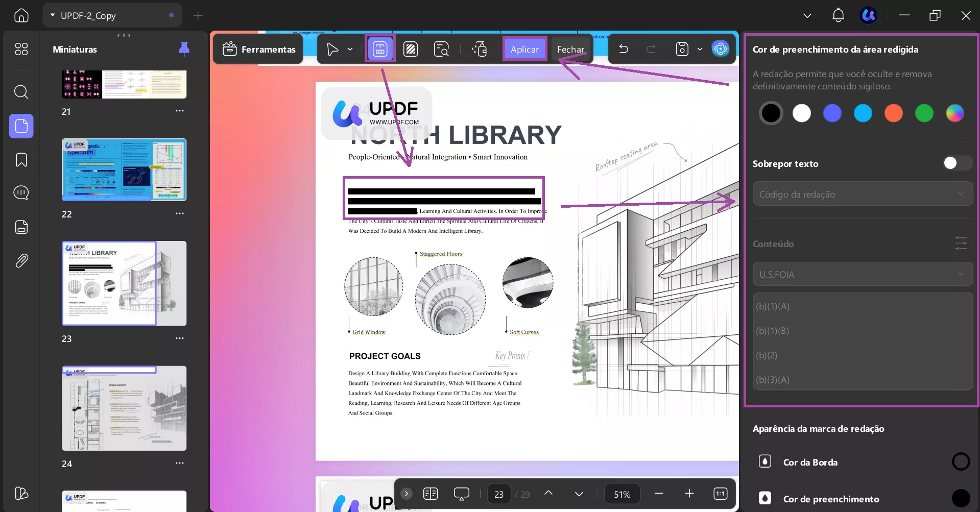The image size is (980, 512).
Task: Open options menu for page 24
Action: click(x=180, y=463)
